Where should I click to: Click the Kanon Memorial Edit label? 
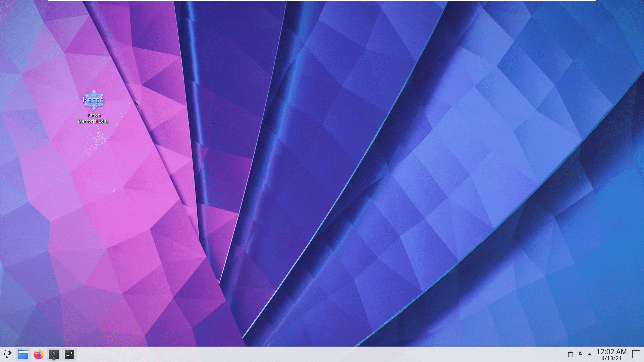coord(94,118)
